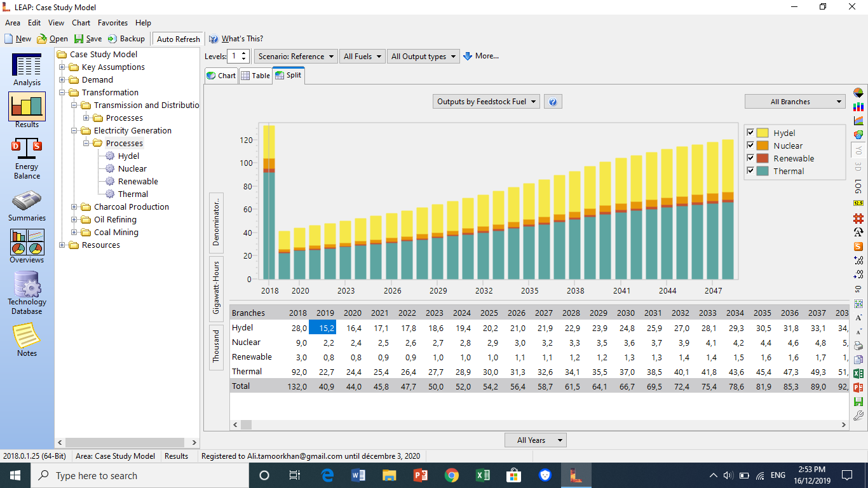Image resolution: width=868 pixels, height=488 pixels.
Task: Switch to the Table tab
Action: [x=255, y=76]
